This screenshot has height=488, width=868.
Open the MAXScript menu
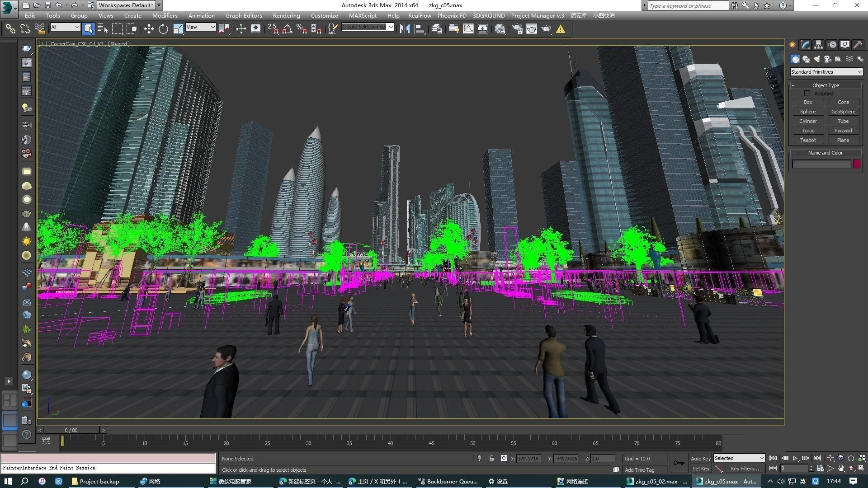[363, 15]
